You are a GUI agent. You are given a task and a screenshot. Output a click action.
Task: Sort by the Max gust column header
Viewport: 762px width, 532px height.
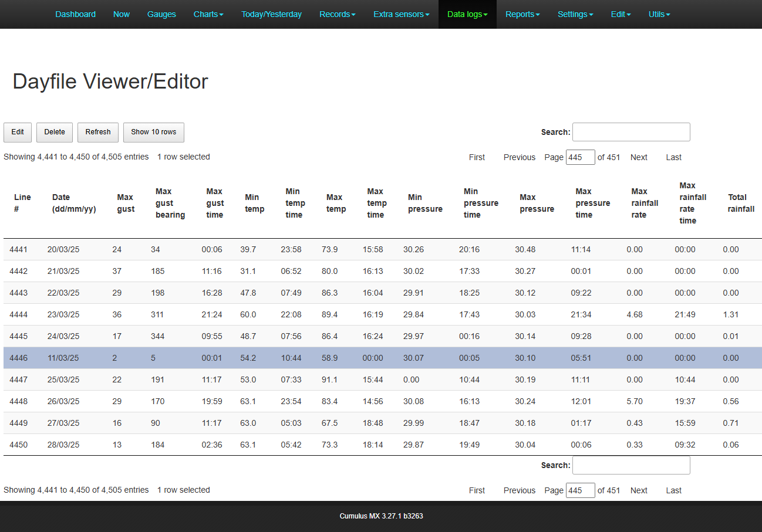coord(126,203)
